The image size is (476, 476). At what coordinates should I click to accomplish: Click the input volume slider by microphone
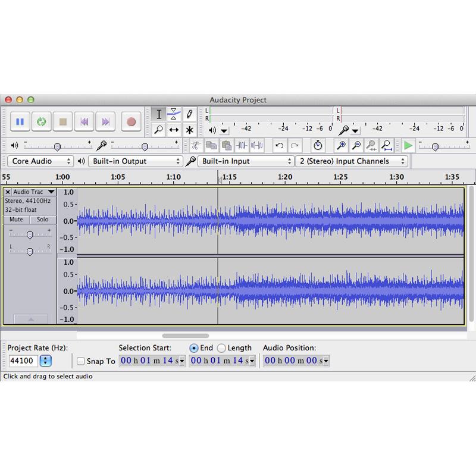[x=145, y=146]
